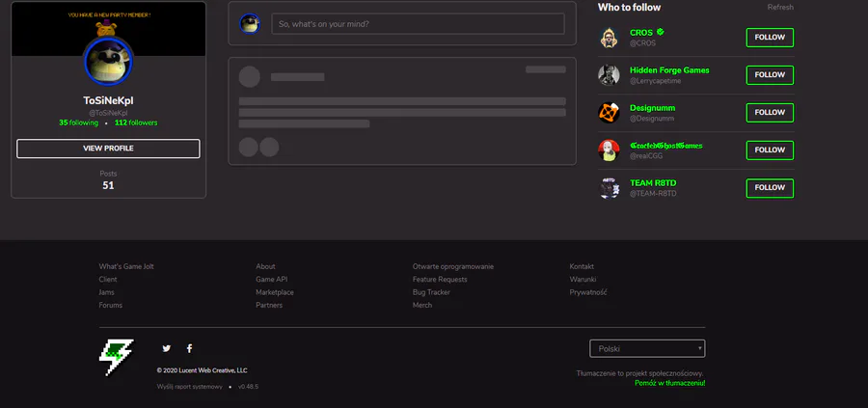Click the Designumm avatar icon
Image resolution: width=868 pixels, height=408 pixels.
click(x=609, y=113)
